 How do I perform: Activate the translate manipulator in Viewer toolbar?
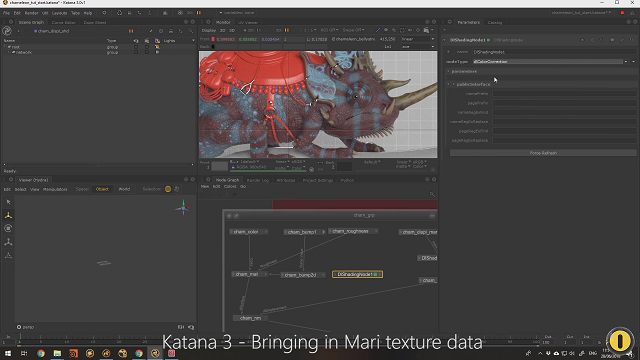8,215
